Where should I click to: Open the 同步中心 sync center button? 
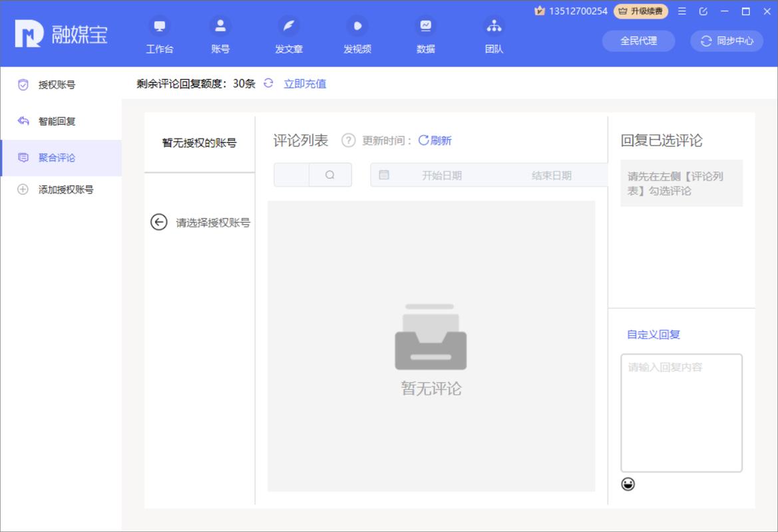(x=726, y=41)
